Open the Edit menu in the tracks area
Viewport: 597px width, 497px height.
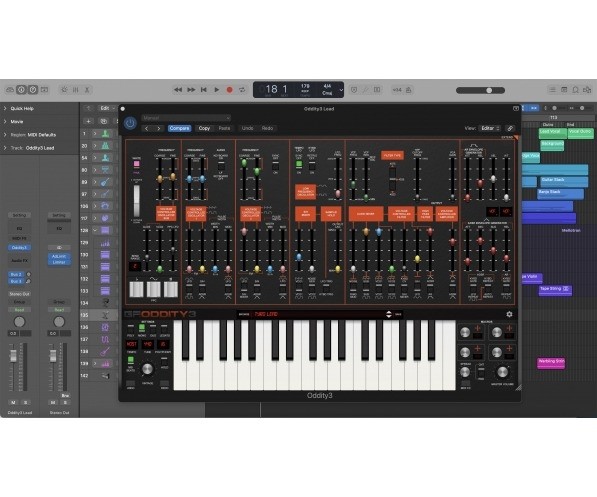pos(107,109)
